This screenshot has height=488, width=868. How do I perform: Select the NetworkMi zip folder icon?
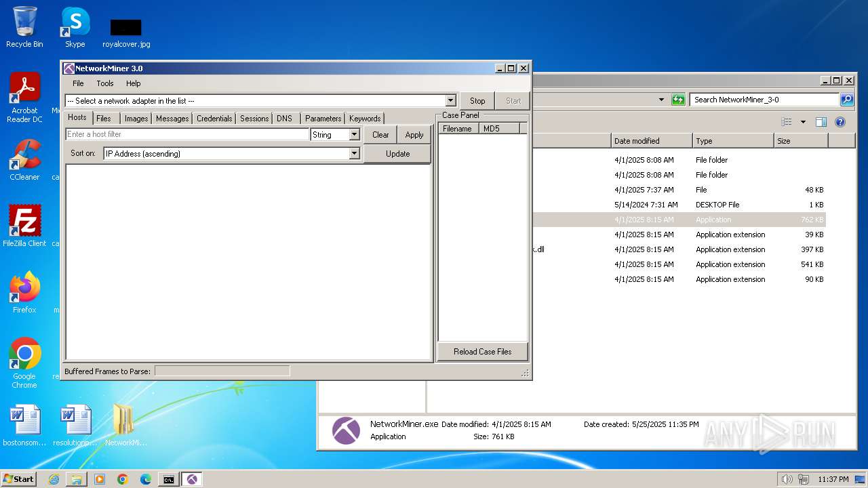[x=125, y=426]
